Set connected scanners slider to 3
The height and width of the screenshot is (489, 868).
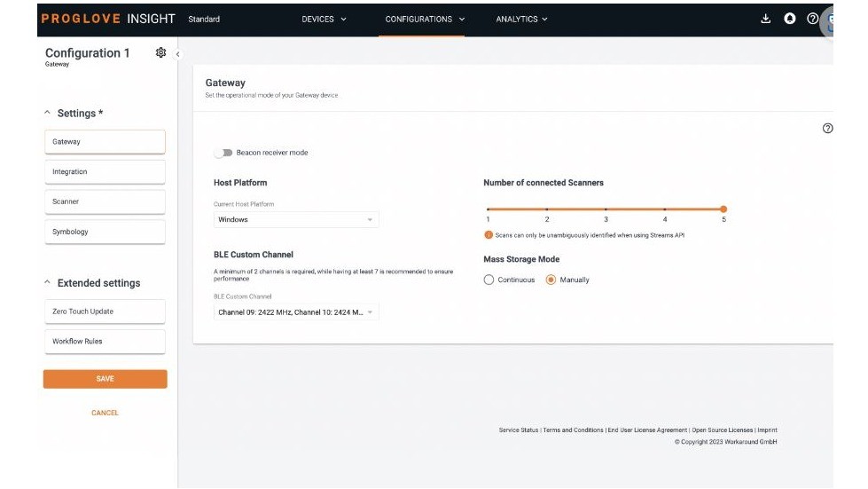pyautogui.click(x=606, y=209)
